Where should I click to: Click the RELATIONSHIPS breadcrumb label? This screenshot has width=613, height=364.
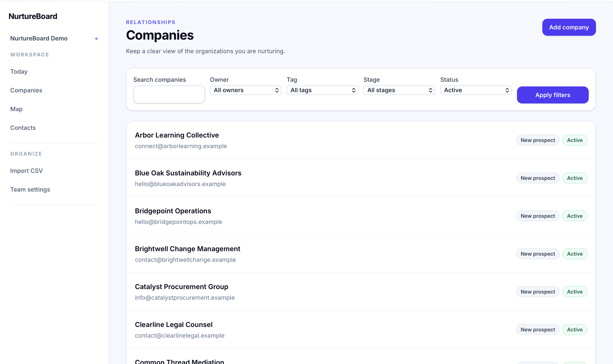point(150,22)
